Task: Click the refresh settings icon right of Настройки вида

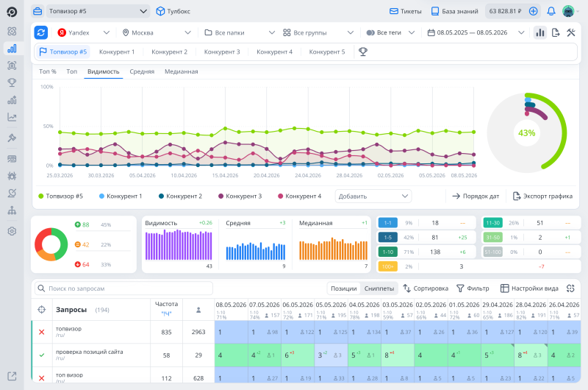Action: (x=570, y=288)
